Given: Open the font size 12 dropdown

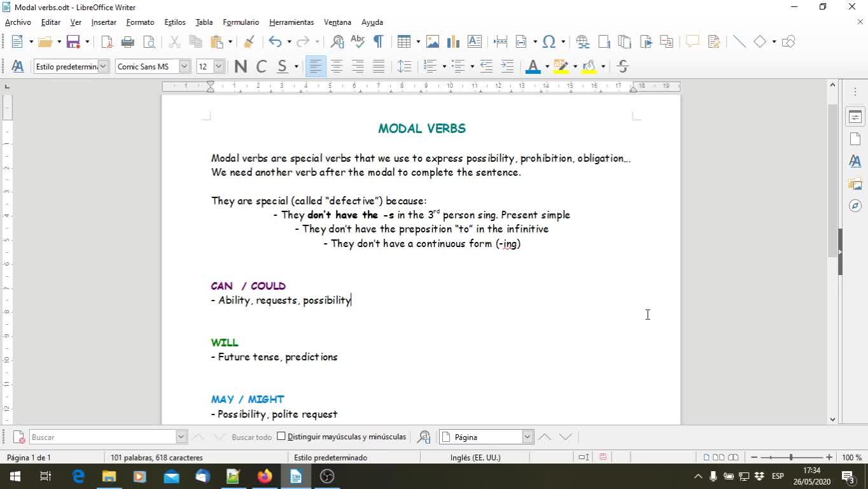Looking at the screenshot, I should coord(219,66).
